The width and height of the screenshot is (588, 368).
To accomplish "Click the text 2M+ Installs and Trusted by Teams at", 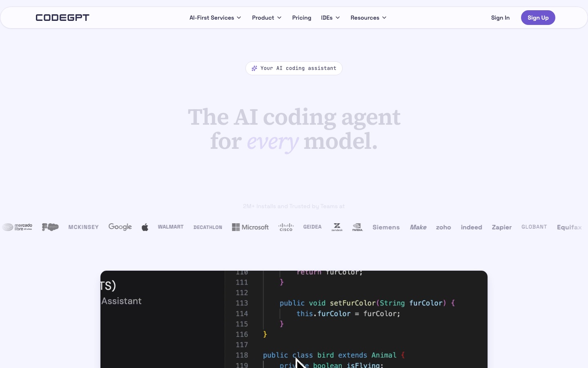I will (x=294, y=206).
